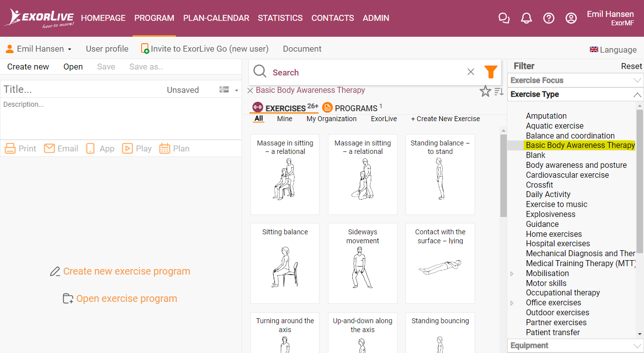Select Contact with the surface – lying
The width and height of the screenshot is (644, 353).
click(x=440, y=263)
